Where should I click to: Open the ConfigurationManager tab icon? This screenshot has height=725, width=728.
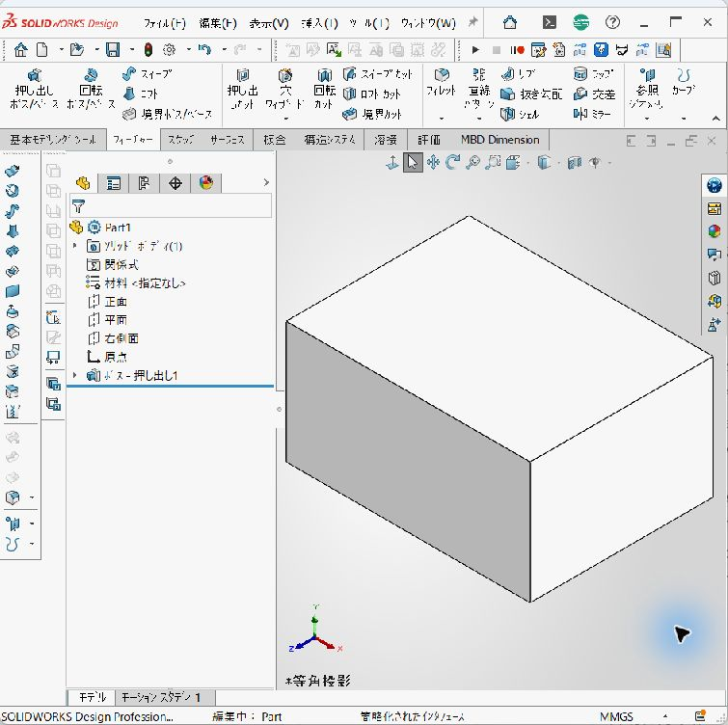[x=144, y=183]
